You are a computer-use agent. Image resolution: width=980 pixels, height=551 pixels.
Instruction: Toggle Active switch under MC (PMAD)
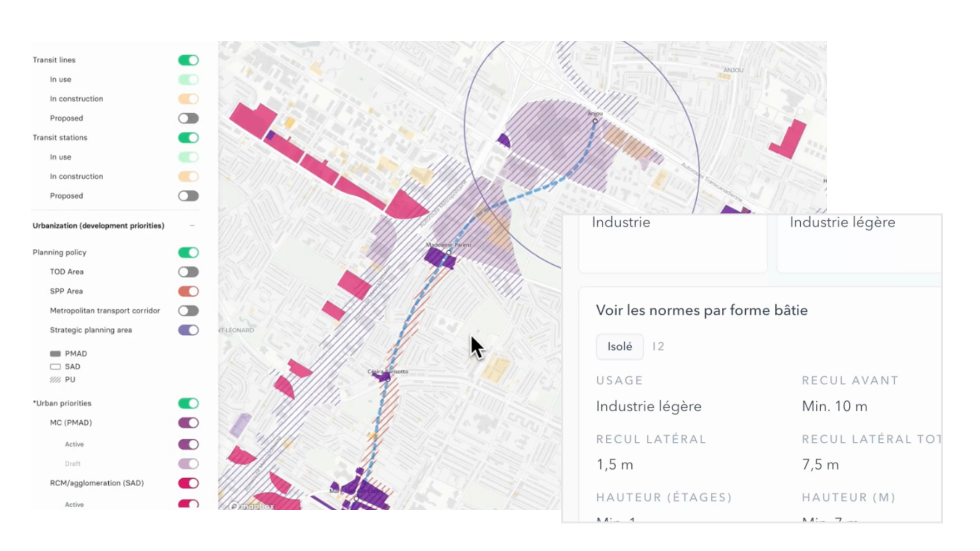coord(188,444)
